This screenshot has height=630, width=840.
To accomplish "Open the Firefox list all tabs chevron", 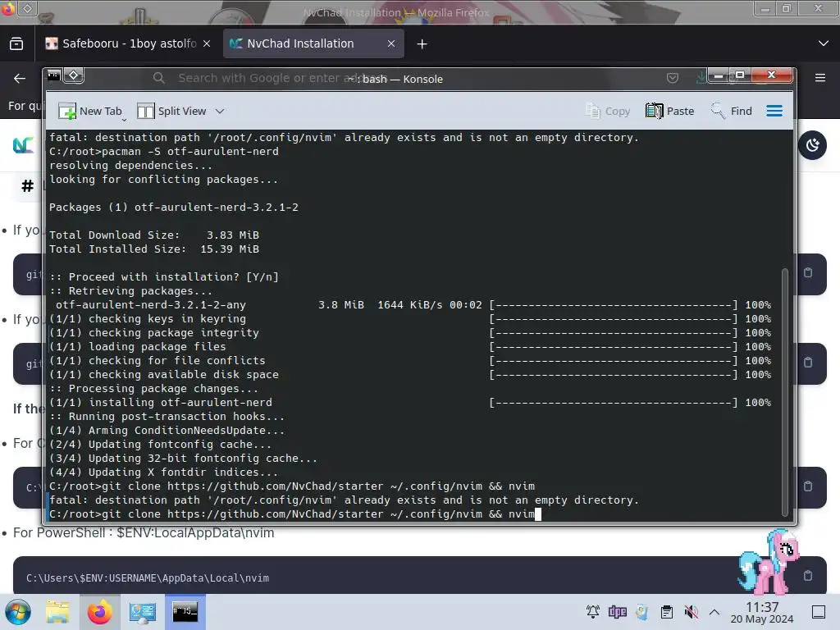I will click(824, 43).
